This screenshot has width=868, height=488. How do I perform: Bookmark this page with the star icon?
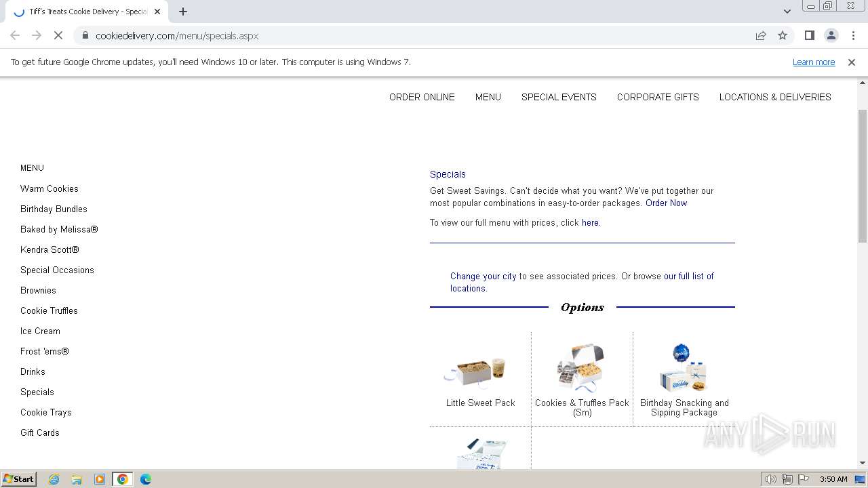(x=783, y=36)
